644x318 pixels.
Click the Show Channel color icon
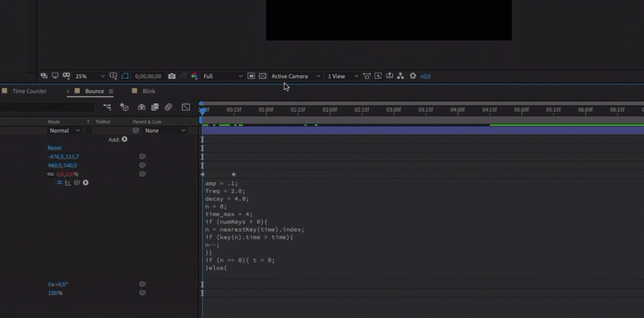pyautogui.click(x=194, y=76)
